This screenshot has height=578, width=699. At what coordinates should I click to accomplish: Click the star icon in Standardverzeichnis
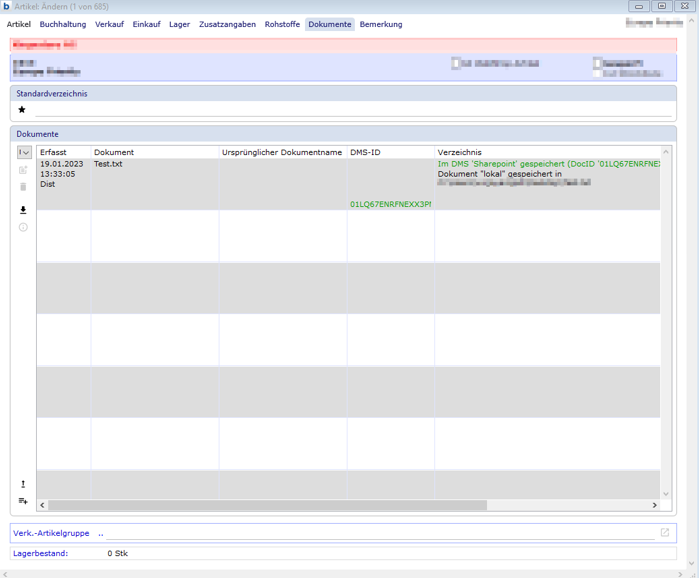pyautogui.click(x=22, y=110)
